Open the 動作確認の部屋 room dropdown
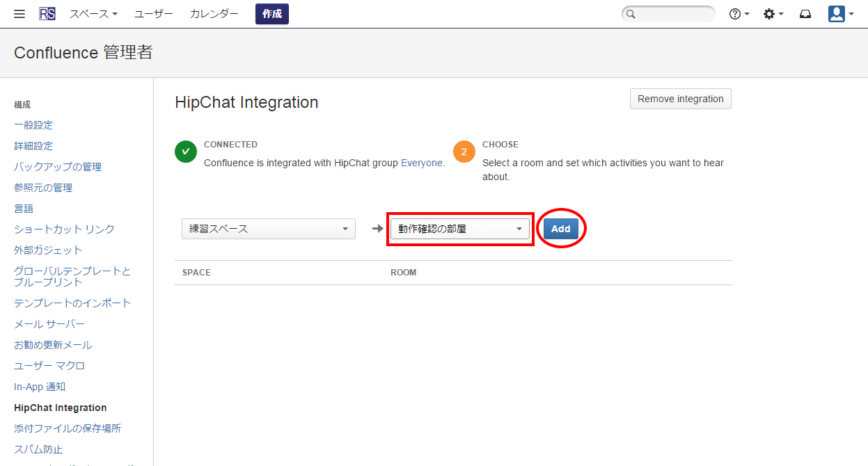868x466 pixels. (x=460, y=229)
